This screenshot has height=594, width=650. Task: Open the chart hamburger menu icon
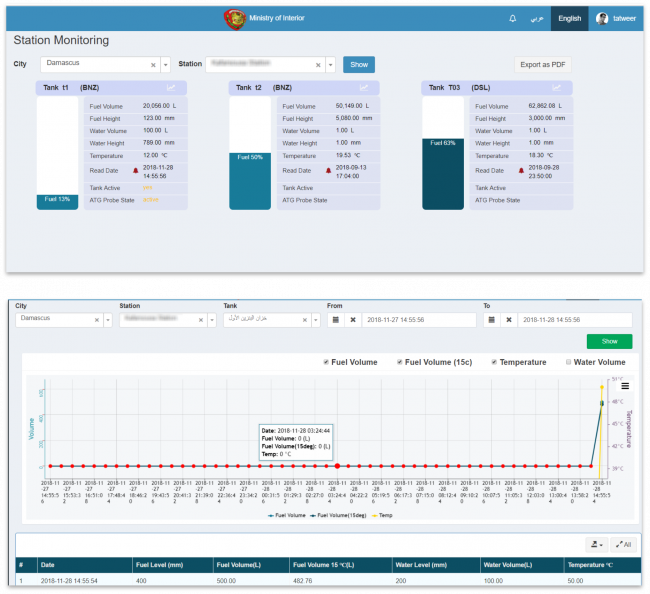(x=625, y=385)
